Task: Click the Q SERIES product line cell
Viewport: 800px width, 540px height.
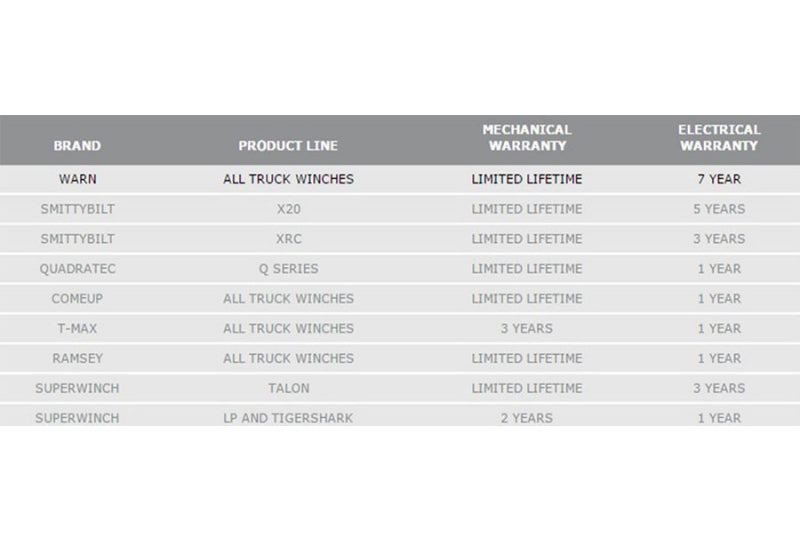Action: click(288, 269)
